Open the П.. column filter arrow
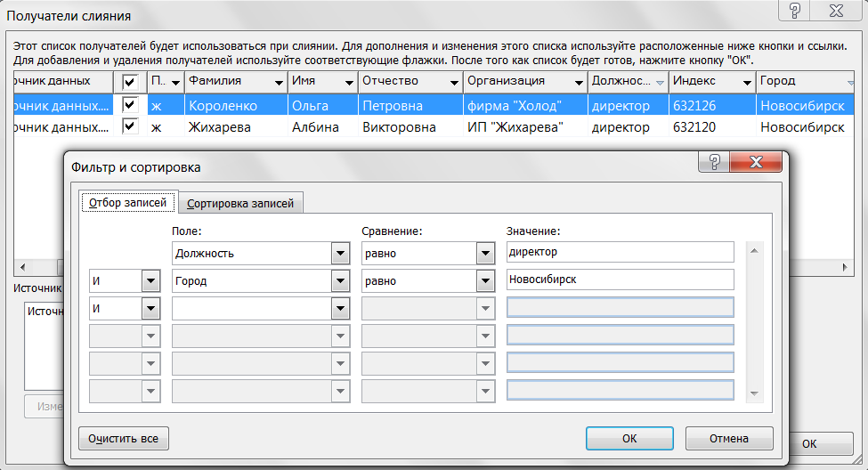Viewport: 868px width, 470px height. coord(175,83)
